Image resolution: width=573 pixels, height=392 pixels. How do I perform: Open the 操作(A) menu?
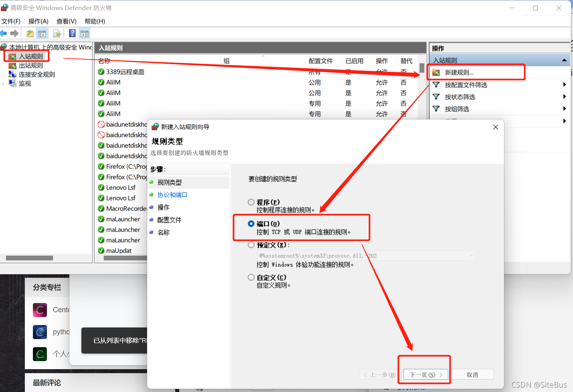pyautogui.click(x=38, y=21)
